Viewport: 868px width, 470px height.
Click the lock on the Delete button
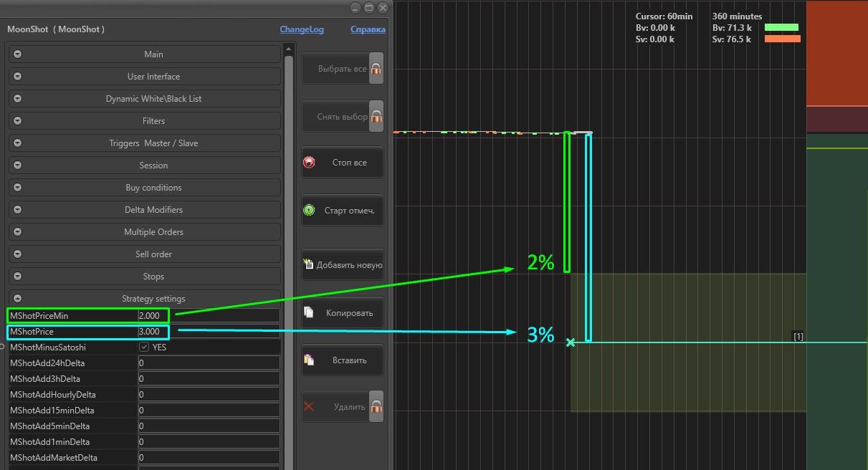click(x=376, y=406)
